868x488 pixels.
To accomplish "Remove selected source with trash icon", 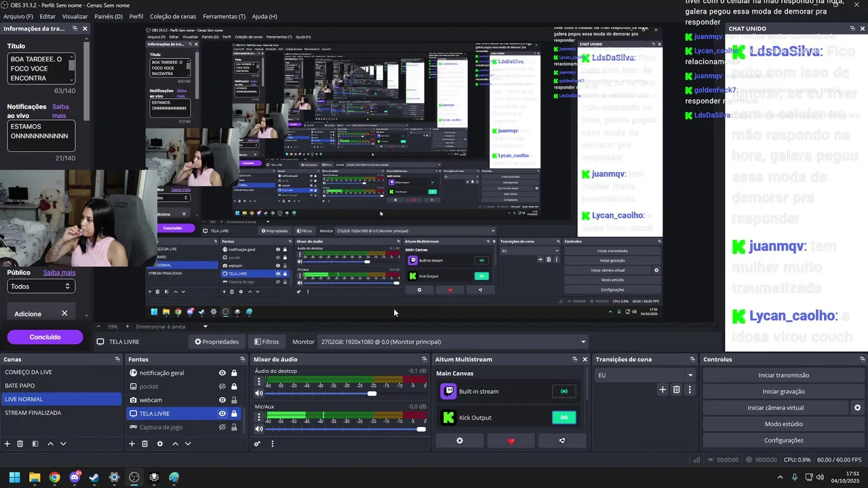I will coord(145,444).
